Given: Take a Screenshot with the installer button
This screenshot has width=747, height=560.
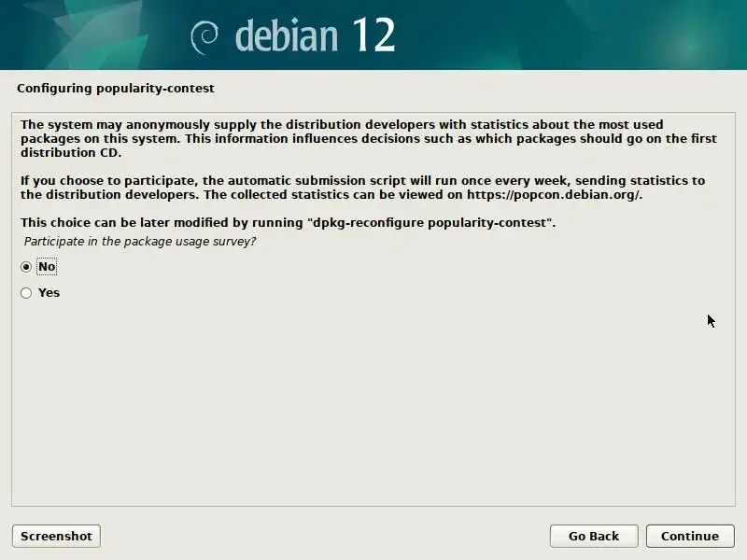Looking at the screenshot, I should (56, 536).
